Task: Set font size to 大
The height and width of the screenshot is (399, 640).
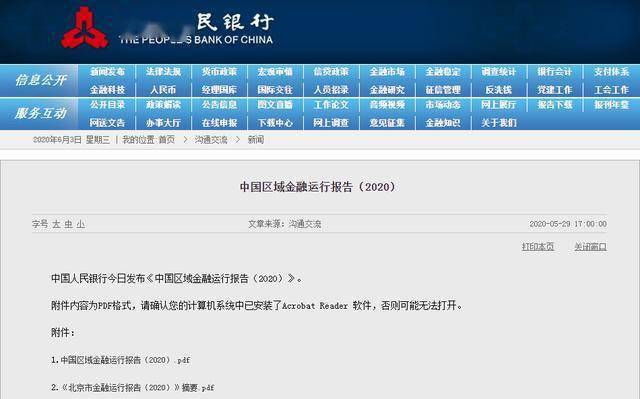Action: (x=56, y=224)
